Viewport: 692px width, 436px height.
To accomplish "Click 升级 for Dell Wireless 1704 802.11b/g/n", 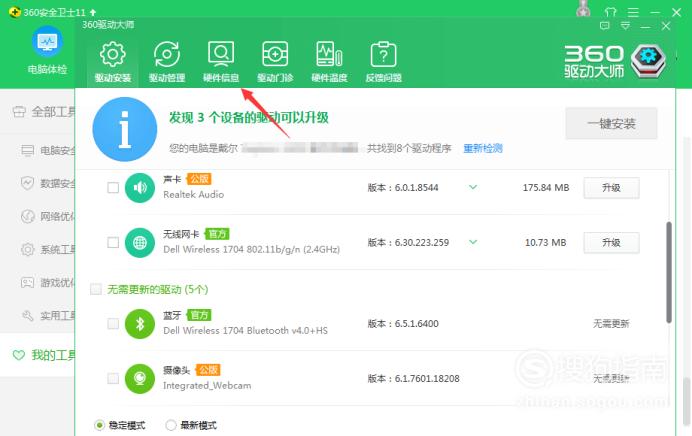I will (x=611, y=243).
